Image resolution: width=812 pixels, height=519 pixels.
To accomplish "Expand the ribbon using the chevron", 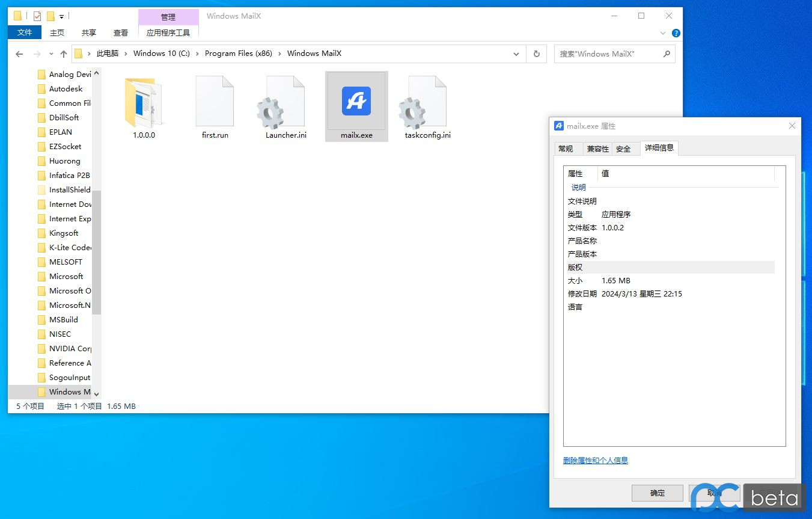I will [663, 33].
